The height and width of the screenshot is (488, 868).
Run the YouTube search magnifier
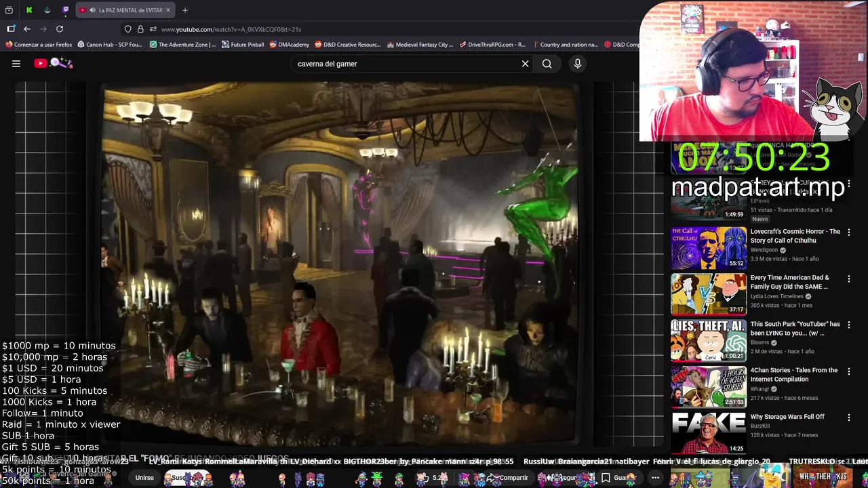547,64
